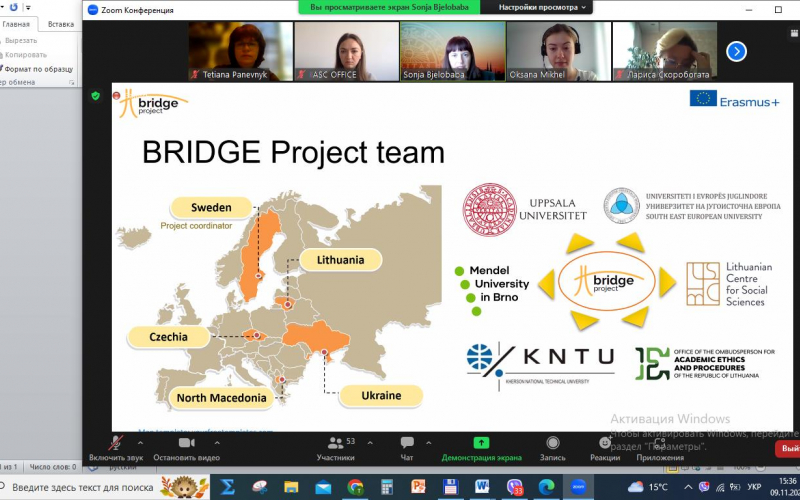Select Sonja Bjelobaba video thumbnail

tap(453, 51)
